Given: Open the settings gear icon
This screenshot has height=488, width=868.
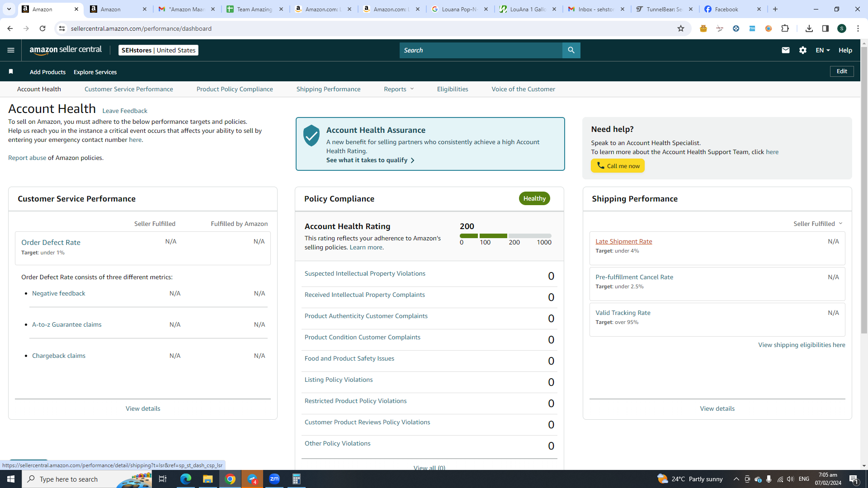Looking at the screenshot, I should click(x=802, y=50).
